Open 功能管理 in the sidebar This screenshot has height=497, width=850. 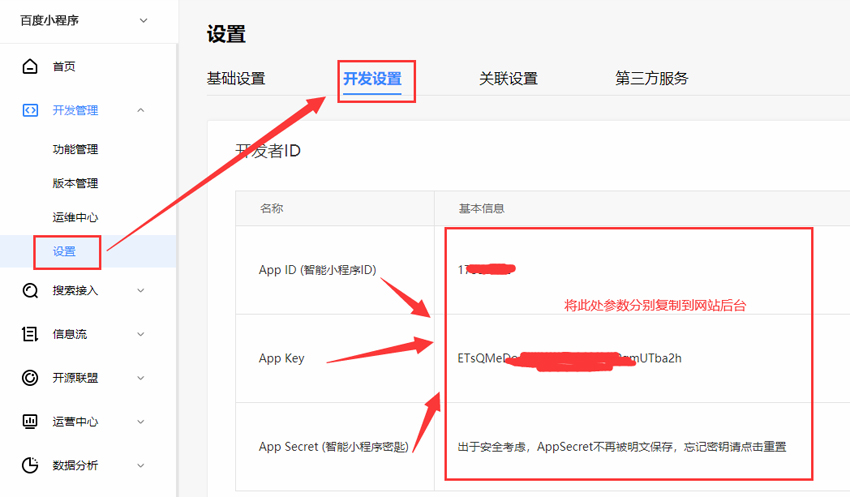point(75,150)
